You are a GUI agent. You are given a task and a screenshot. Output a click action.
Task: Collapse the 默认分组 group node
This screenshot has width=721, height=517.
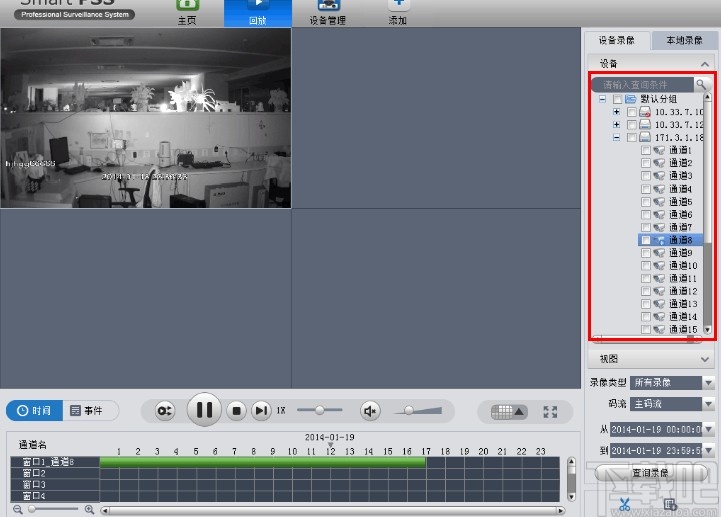[602, 99]
